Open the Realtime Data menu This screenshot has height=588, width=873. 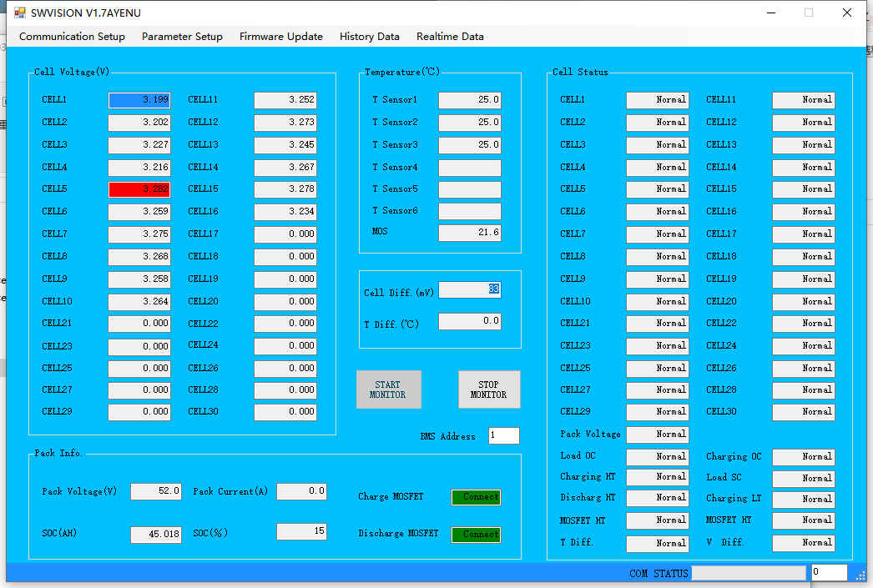[450, 37]
